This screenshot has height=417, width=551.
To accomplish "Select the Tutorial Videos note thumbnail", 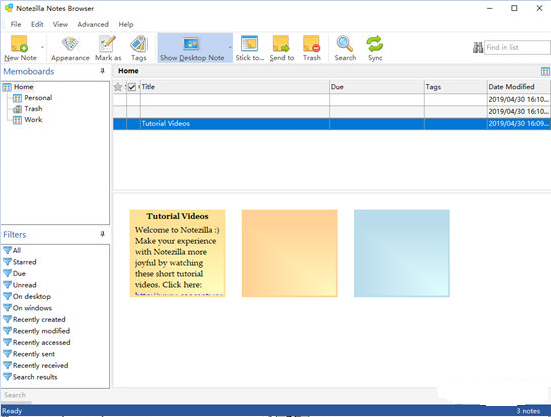I will (177, 253).
